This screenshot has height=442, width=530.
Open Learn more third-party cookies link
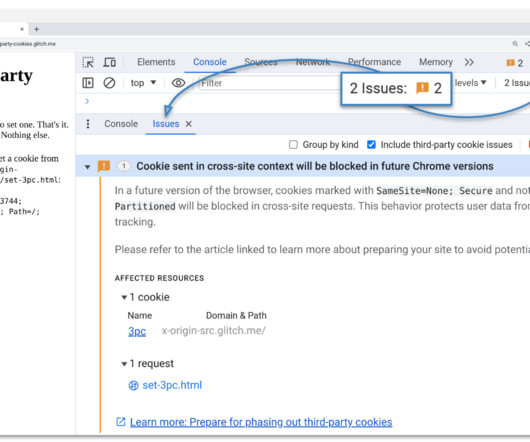click(261, 422)
